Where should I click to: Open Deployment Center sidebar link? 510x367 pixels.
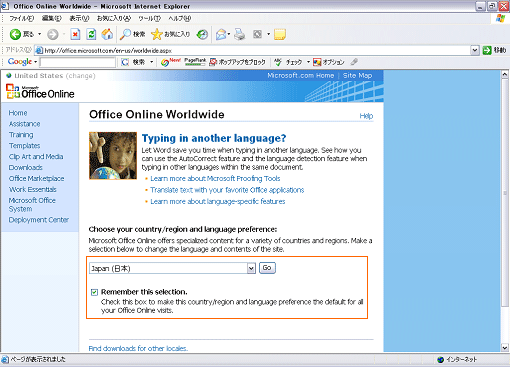[x=39, y=220]
